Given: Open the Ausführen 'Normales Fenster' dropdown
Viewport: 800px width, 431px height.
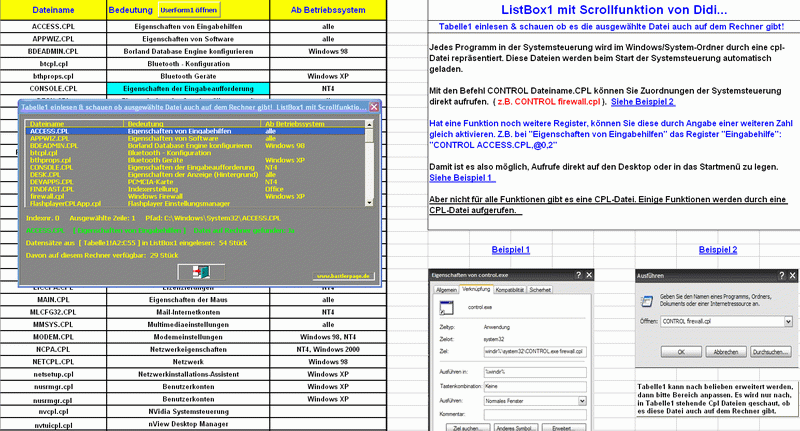Looking at the screenshot, I should (x=582, y=401).
